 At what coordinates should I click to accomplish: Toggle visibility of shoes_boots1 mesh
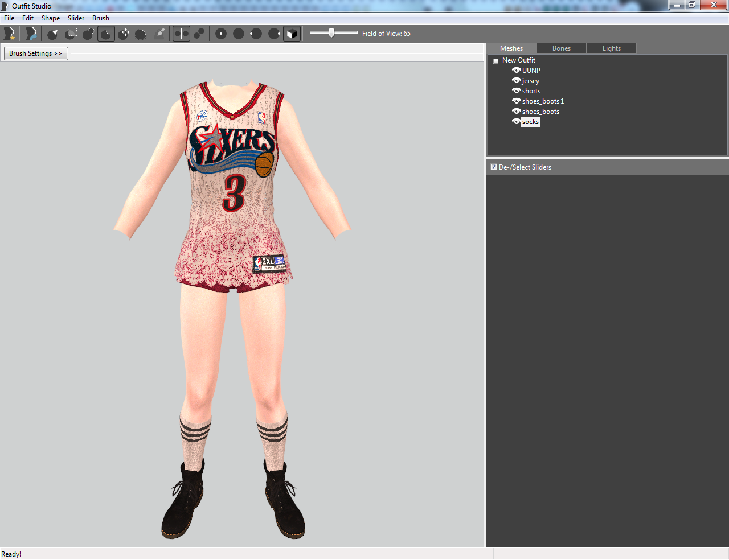click(516, 101)
